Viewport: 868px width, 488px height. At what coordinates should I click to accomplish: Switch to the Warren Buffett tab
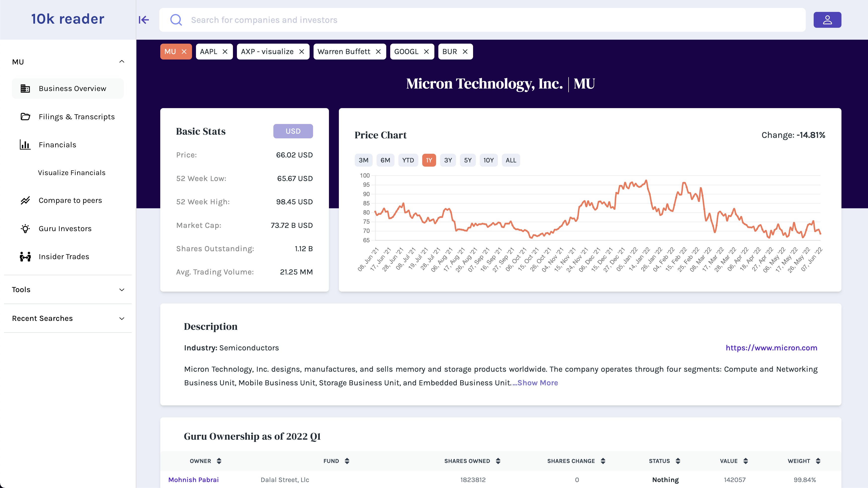(344, 52)
